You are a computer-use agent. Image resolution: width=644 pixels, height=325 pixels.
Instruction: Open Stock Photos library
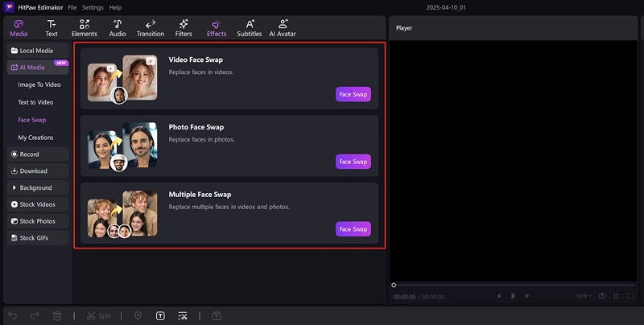pyautogui.click(x=38, y=221)
